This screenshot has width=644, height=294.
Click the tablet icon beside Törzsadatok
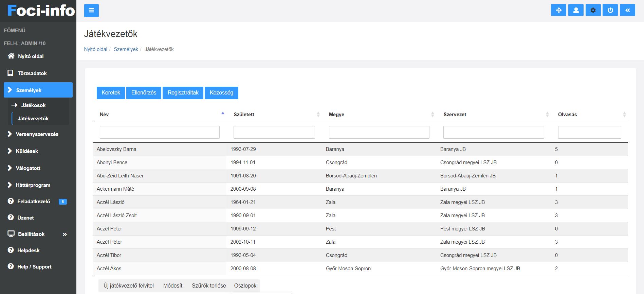[11, 73]
